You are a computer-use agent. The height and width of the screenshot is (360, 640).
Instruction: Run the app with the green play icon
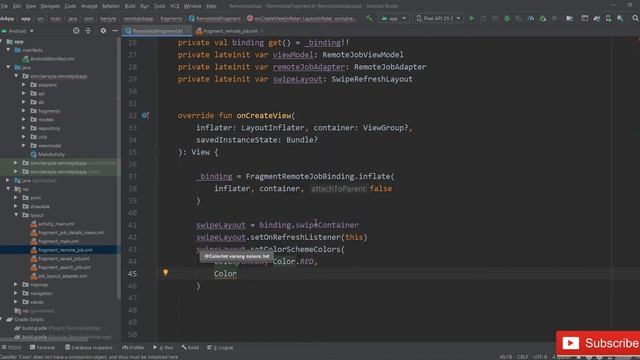point(471,18)
